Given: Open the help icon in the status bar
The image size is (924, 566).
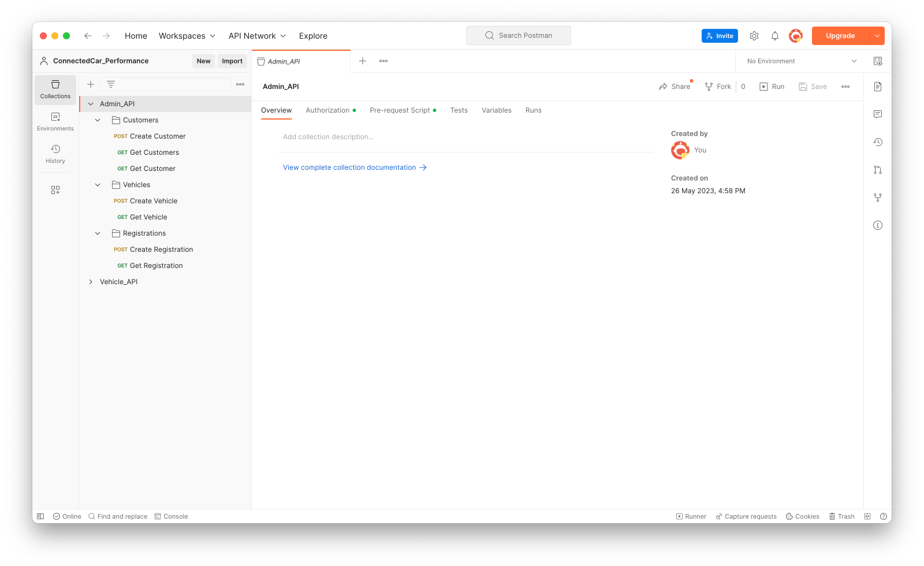Looking at the screenshot, I should click(x=884, y=516).
